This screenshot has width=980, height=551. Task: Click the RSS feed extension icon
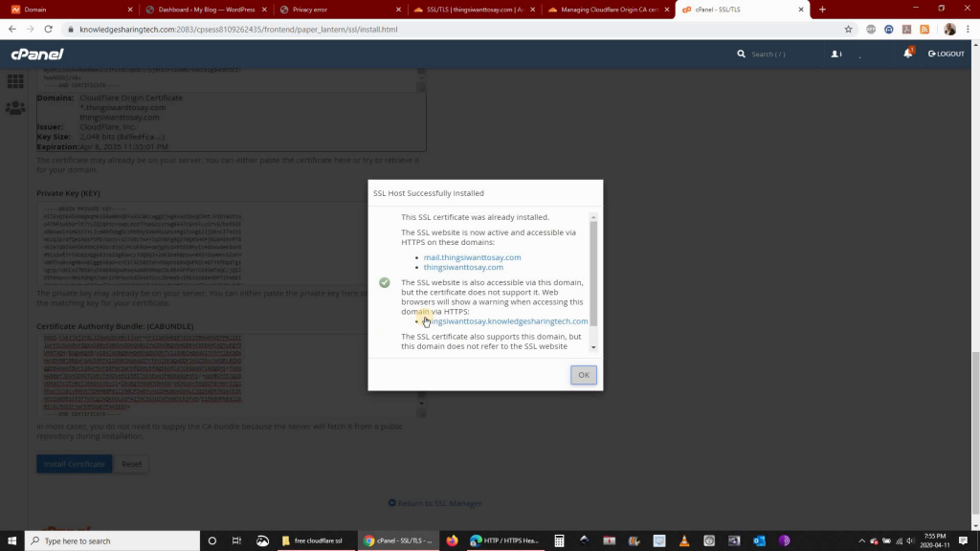[924, 30]
